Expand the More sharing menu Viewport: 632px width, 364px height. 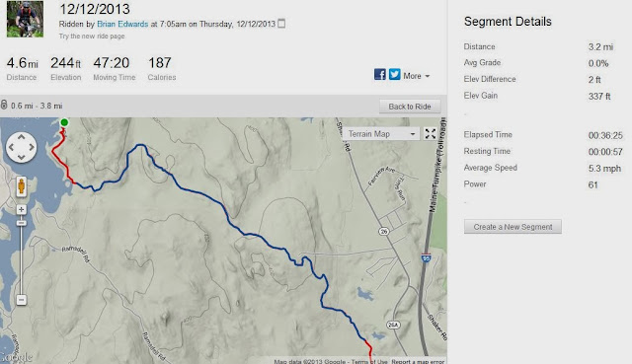[417, 76]
